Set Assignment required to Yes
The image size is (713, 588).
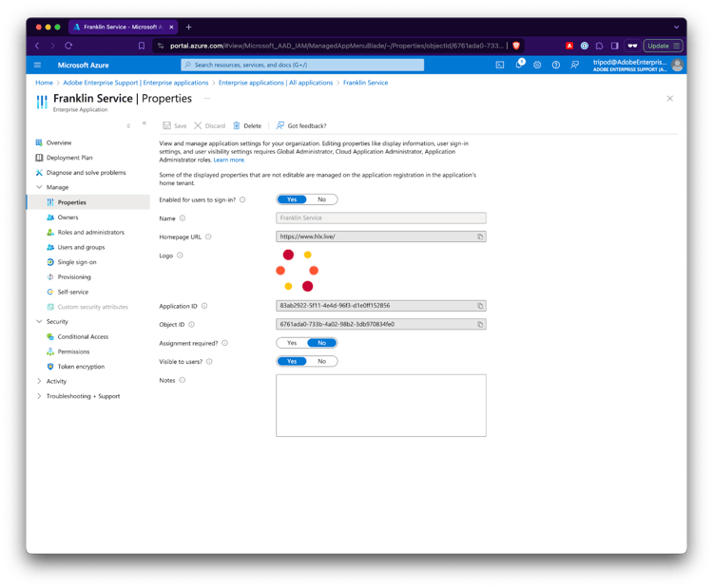tap(292, 343)
